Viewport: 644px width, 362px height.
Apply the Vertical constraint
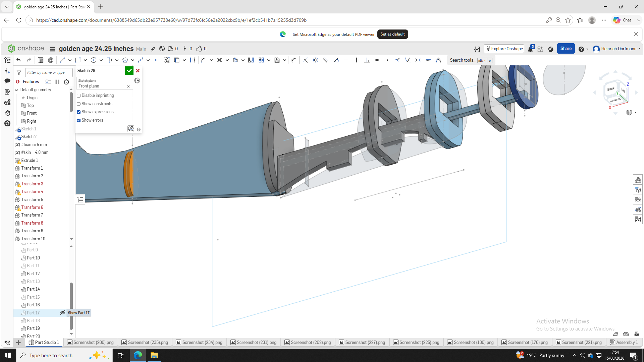tap(357, 60)
